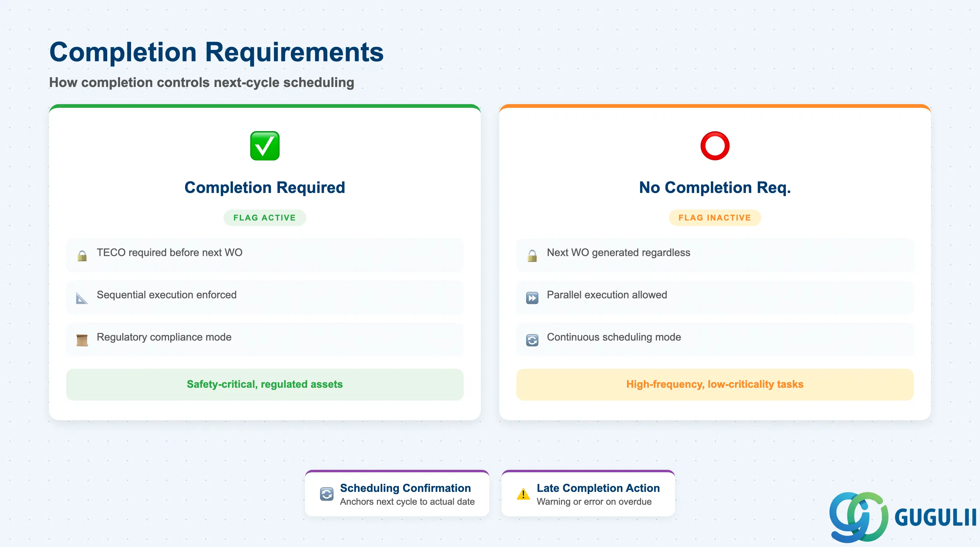Viewport: 980px width, 547px height.
Task: Click the Completion Requirements title
Action: 217,52
